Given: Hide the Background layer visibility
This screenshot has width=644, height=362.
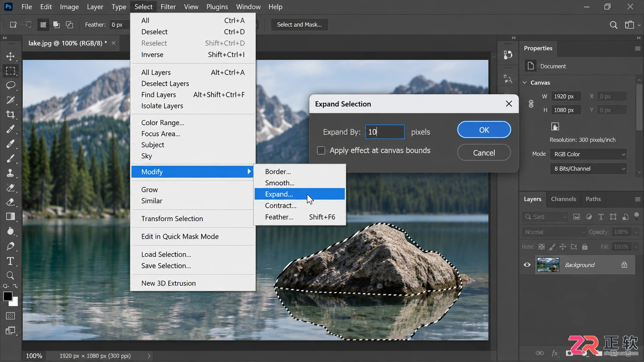Looking at the screenshot, I should (527, 265).
